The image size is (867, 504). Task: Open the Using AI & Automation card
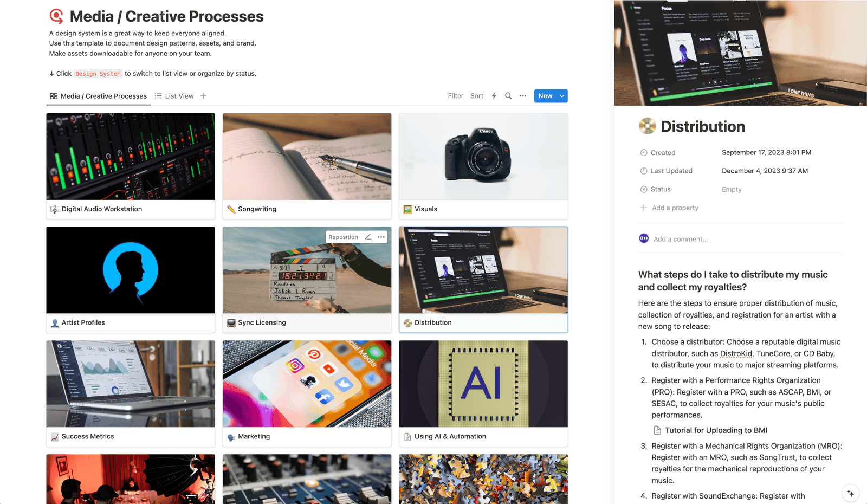483,393
